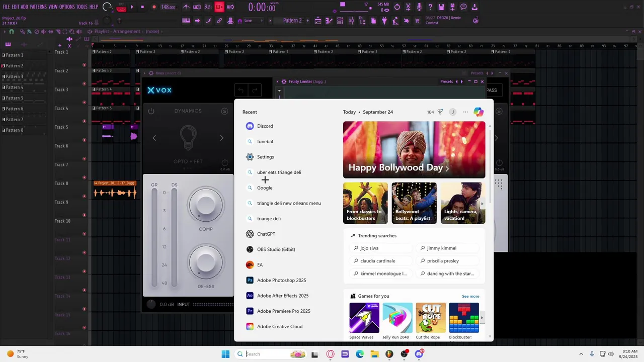Toggle Pat/Song mode switch
The image size is (644, 362).
pos(121,8)
